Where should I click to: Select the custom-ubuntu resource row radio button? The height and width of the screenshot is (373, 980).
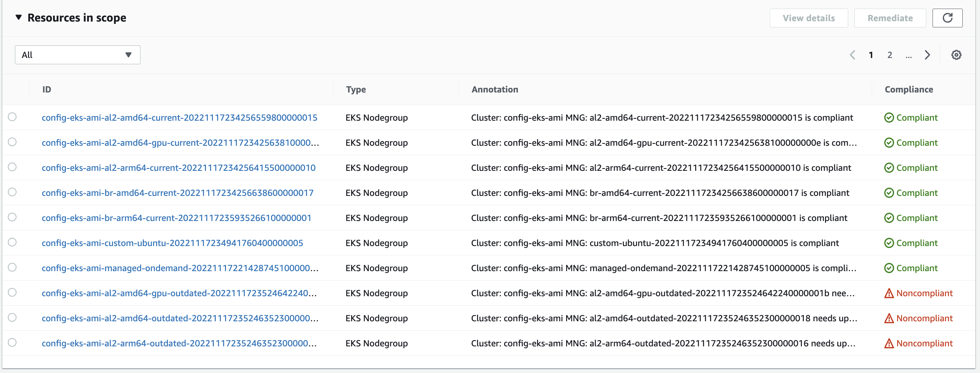click(13, 243)
